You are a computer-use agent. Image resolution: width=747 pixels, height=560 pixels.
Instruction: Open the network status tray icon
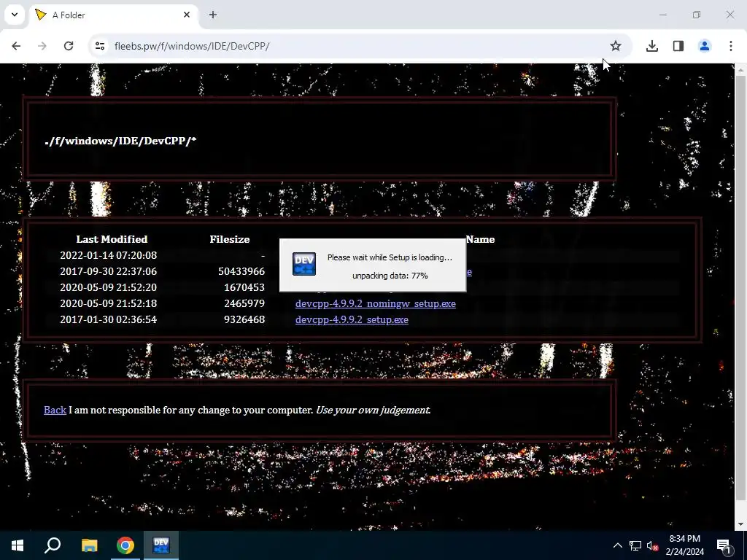635,545
